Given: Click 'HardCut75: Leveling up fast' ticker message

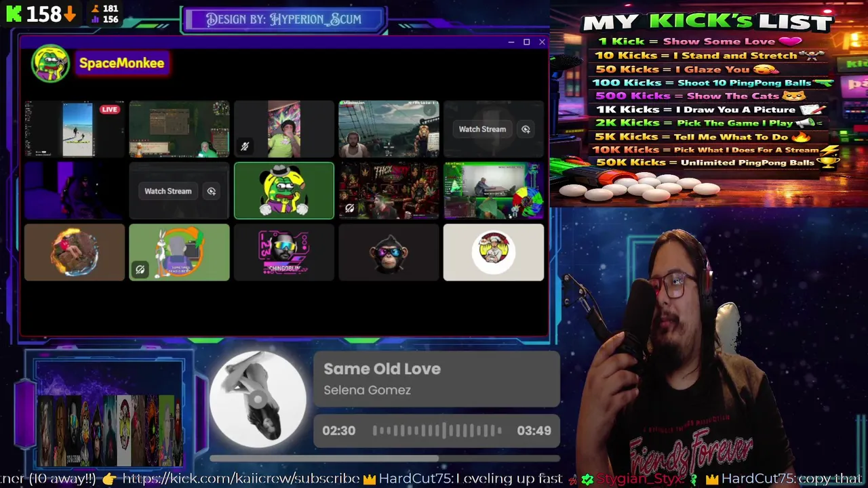Looking at the screenshot, I should pyautogui.click(x=471, y=479).
